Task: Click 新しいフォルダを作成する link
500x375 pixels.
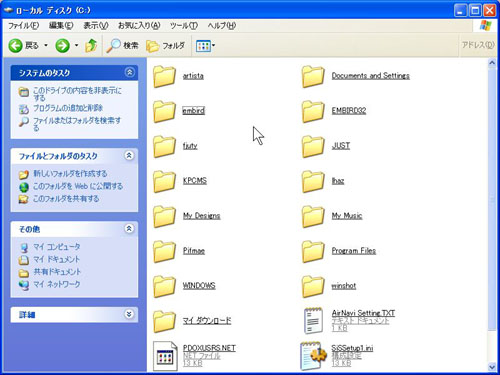Action: click(x=70, y=174)
